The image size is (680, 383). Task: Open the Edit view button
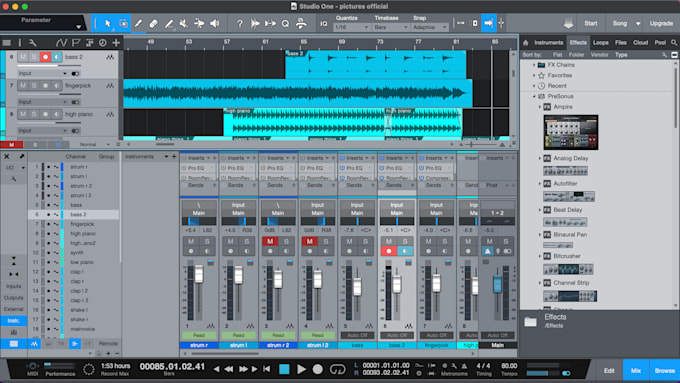pos(609,370)
